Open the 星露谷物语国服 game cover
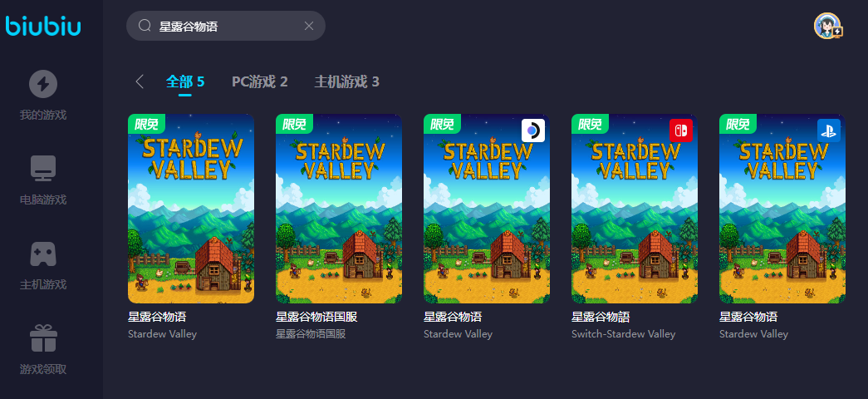Screen dimensions: 868x399 339,209
